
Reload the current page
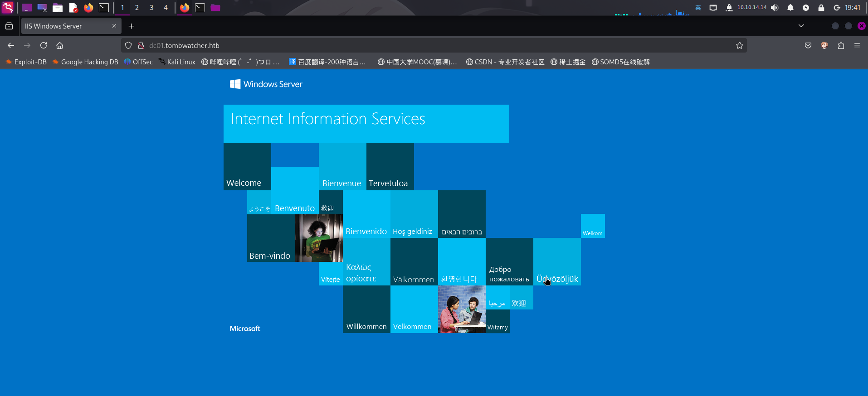(x=44, y=45)
